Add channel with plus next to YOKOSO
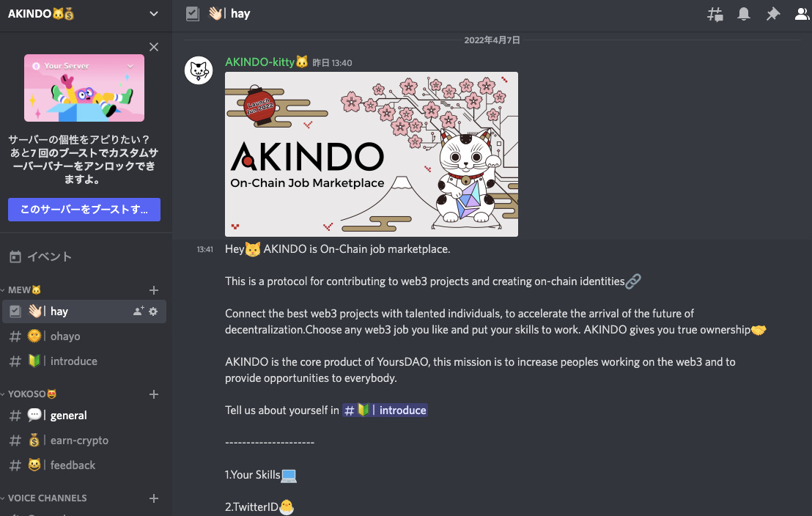 tap(154, 394)
